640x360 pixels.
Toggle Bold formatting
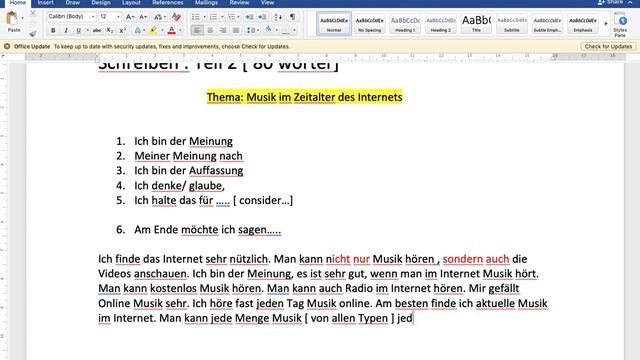(x=53, y=30)
